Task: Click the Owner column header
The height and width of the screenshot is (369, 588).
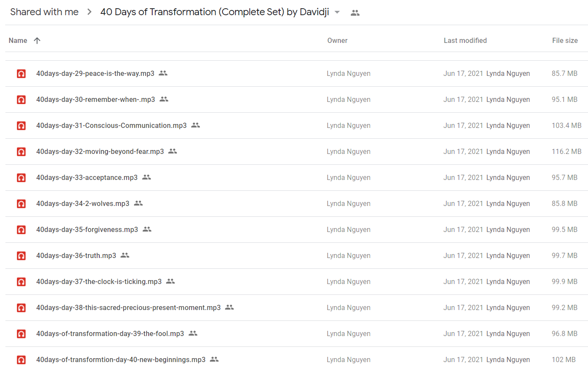Action: point(337,40)
